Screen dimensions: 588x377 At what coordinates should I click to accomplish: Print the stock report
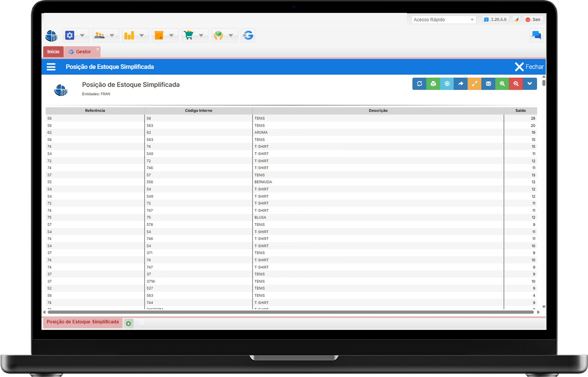433,84
